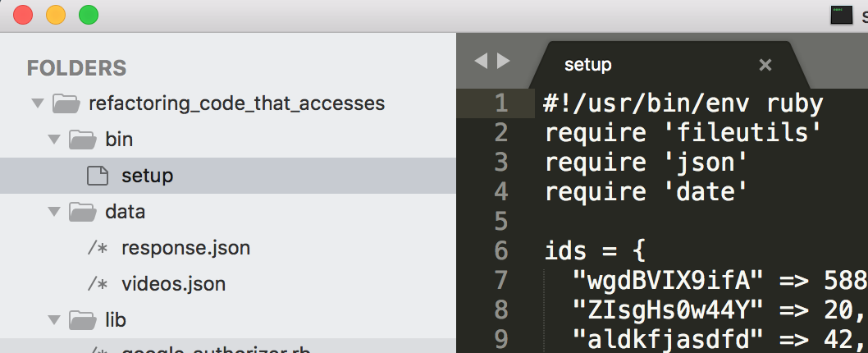The width and height of the screenshot is (868, 353).
Task: Click the green fullscreen window button
Action: (x=88, y=14)
